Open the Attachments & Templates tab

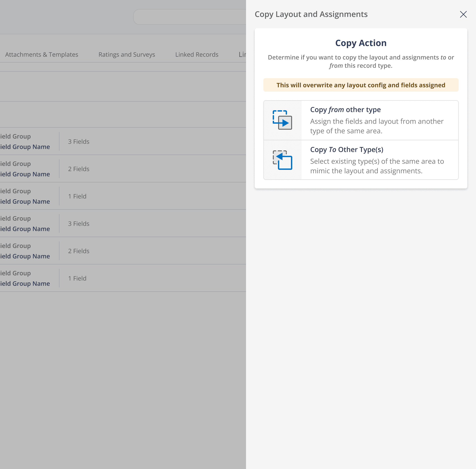click(42, 54)
